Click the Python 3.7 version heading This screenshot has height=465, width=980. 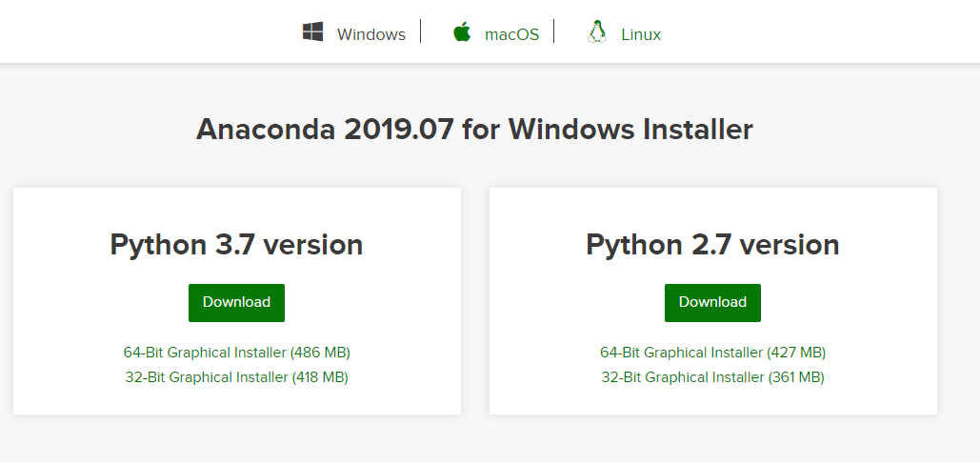click(236, 245)
